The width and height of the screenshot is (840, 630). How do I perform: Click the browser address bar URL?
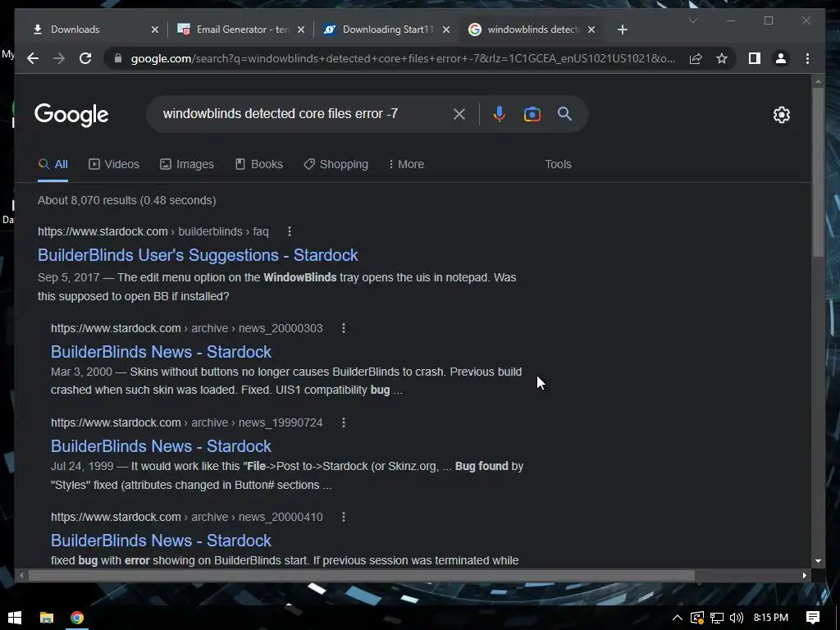pyautogui.click(x=403, y=58)
